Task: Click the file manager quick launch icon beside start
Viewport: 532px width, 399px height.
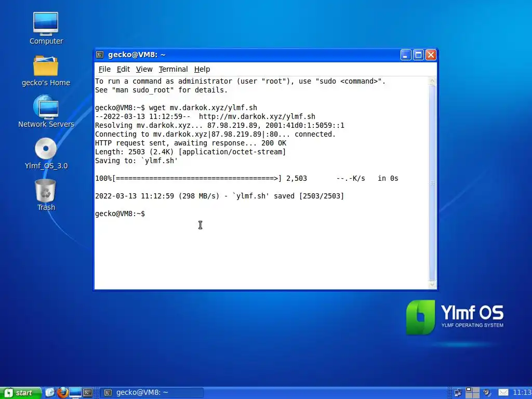Action: pyautogui.click(x=50, y=393)
